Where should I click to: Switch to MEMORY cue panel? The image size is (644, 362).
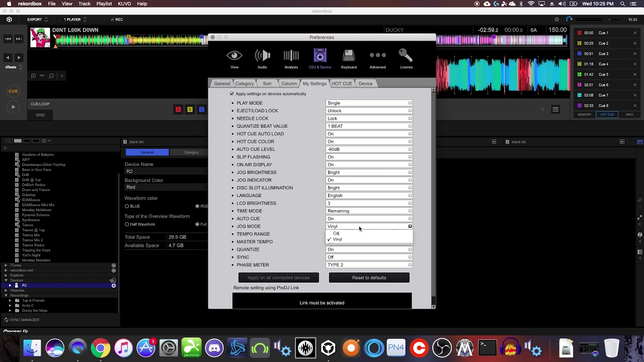point(585,115)
